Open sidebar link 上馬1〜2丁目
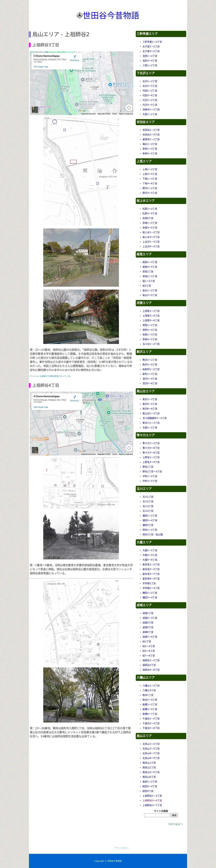 tap(150, 169)
